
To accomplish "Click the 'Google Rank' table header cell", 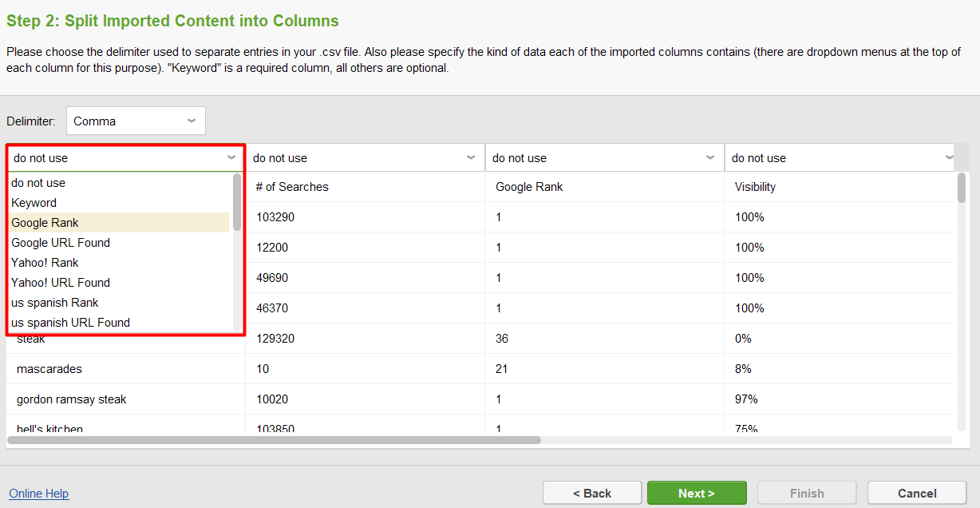I will [605, 187].
